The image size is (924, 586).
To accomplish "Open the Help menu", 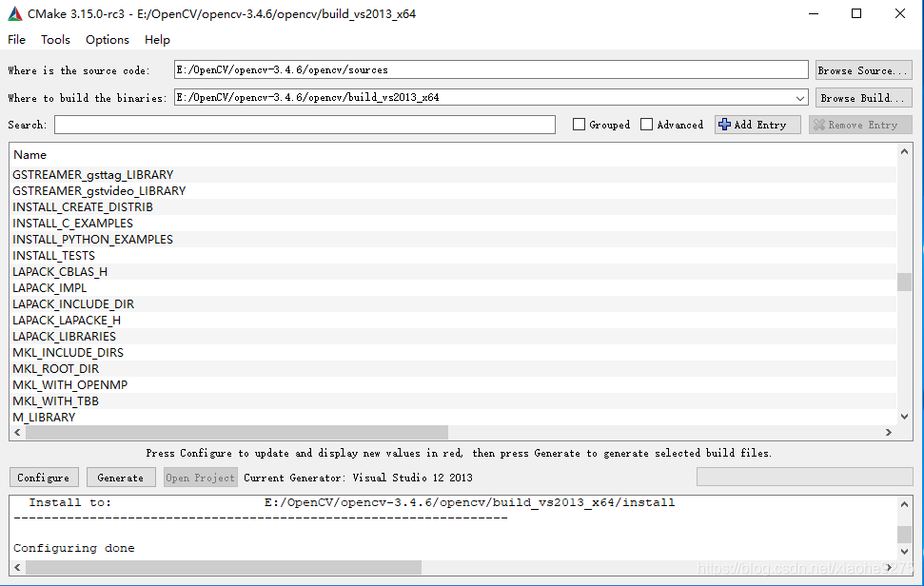I will pos(157,39).
